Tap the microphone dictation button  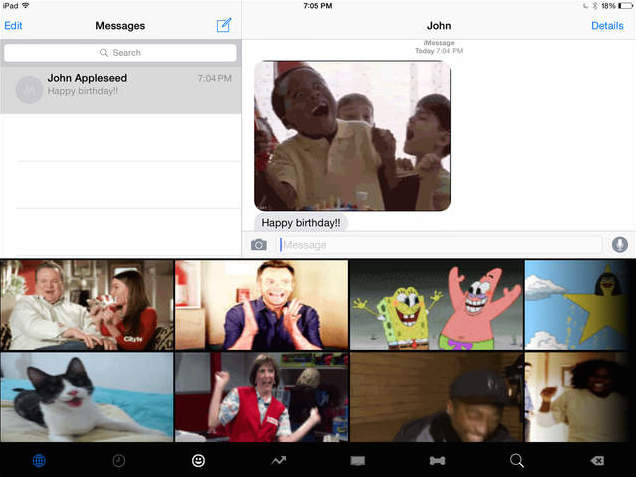click(619, 245)
